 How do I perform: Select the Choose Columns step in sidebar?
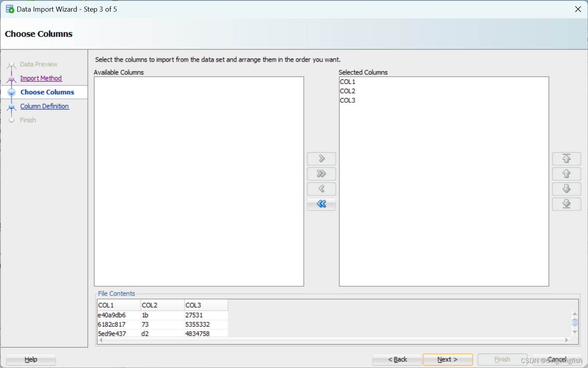47,92
